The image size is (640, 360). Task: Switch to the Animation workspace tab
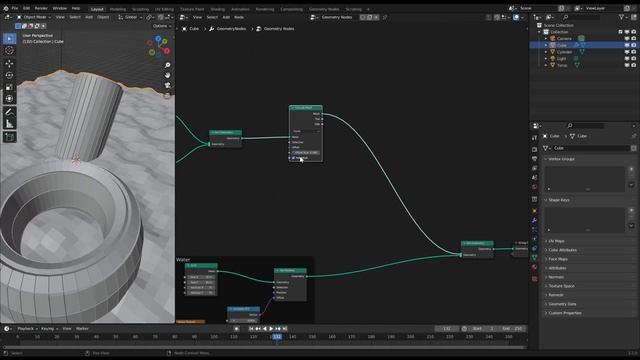coord(240,9)
